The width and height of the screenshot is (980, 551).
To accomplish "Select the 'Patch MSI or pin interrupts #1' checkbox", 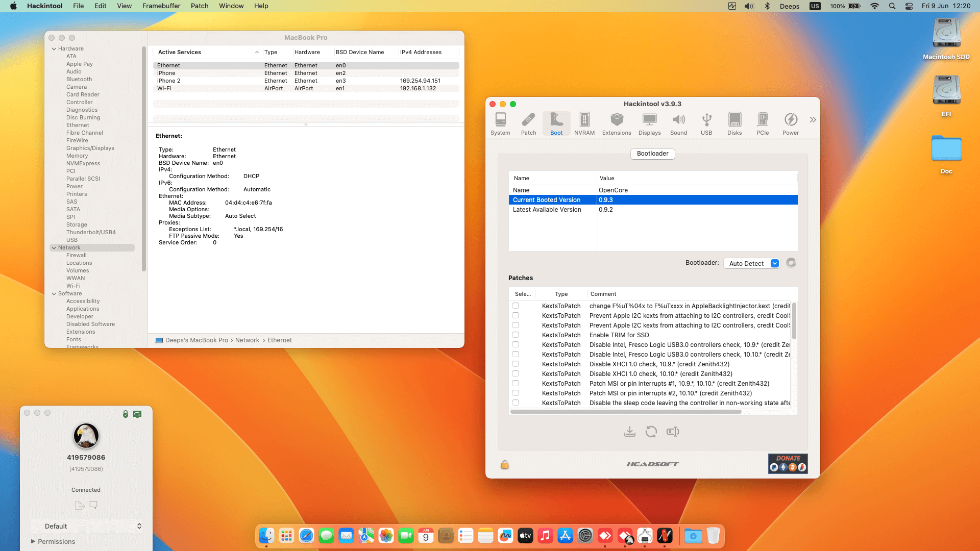I will click(514, 383).
